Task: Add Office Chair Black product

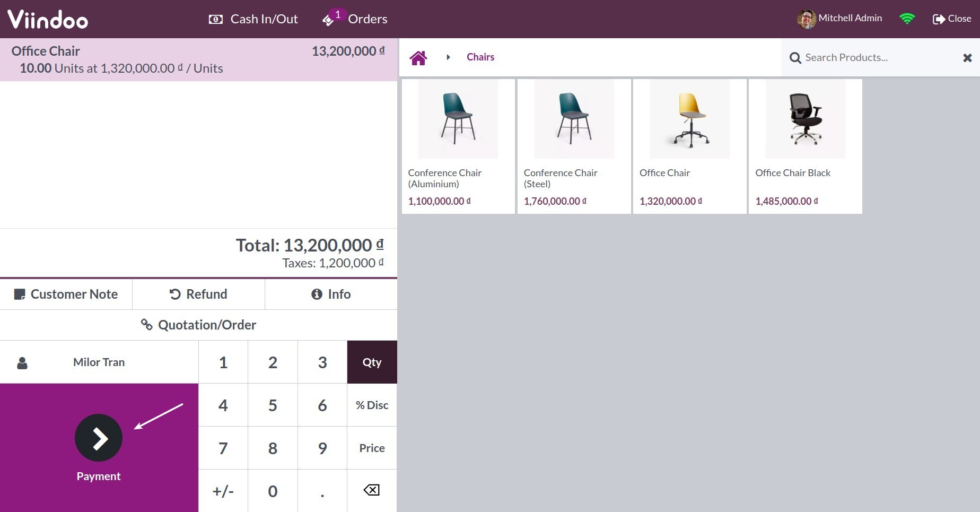Action: [806, 146]
